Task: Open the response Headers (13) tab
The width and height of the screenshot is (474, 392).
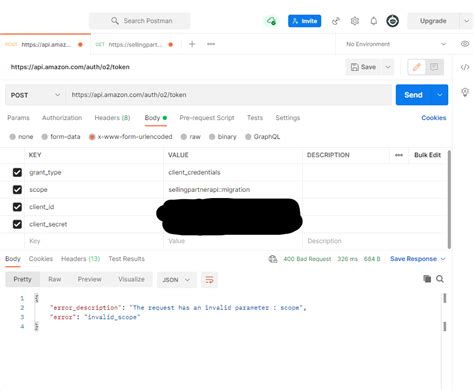Action: [80, 259]
